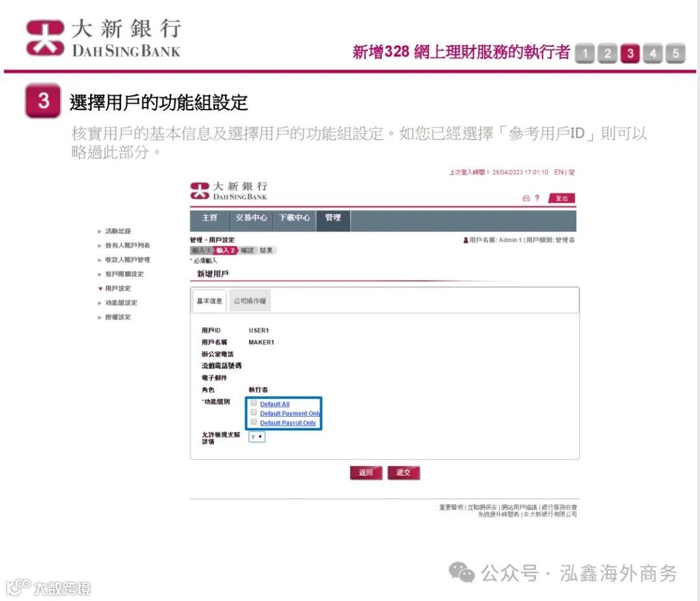Click the 功能组別 field label
Screen dimensions: 700x601
pyautogui.click(x=216, y=402)
